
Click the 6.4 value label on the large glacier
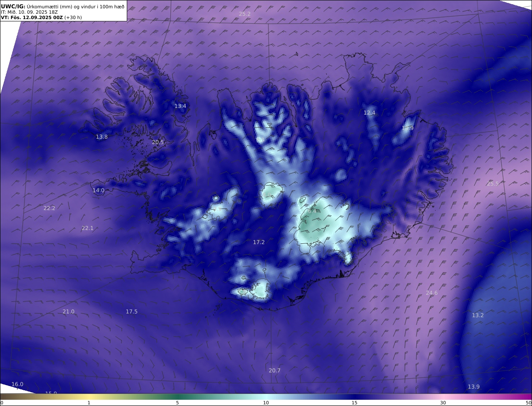pos(312,211)
